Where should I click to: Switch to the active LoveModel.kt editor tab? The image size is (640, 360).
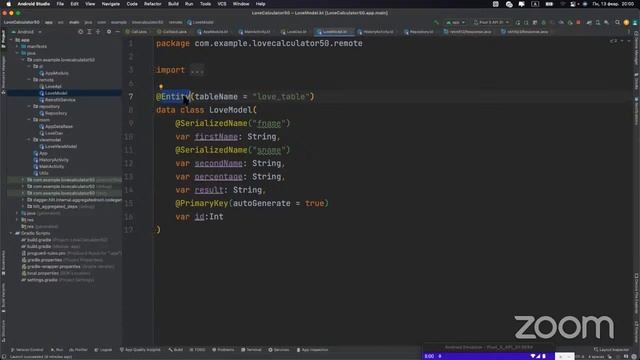point(335,31)
